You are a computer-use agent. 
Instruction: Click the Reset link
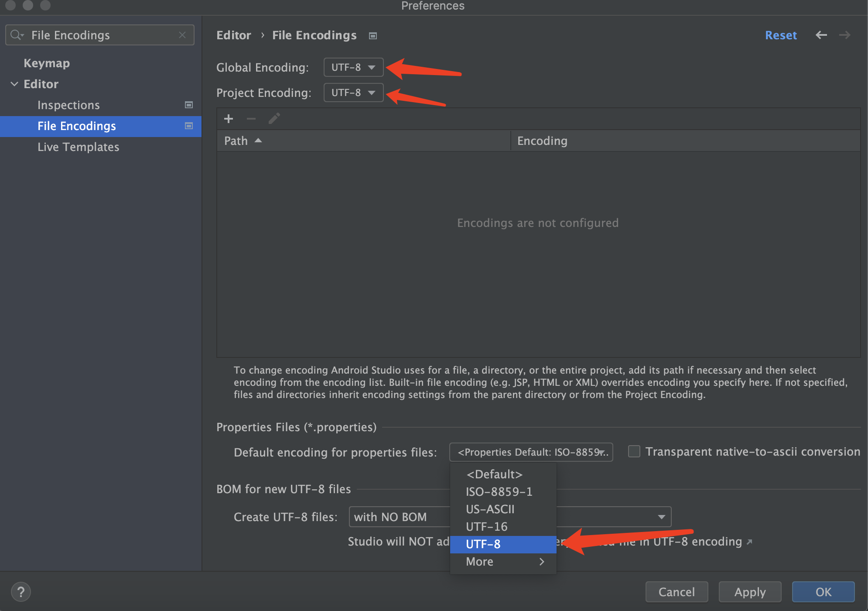click(780, 35)
